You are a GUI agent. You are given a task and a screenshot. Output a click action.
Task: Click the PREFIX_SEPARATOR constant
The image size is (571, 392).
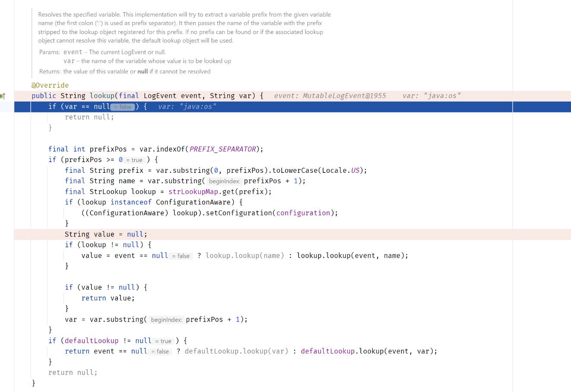click(x=223, y=149)
